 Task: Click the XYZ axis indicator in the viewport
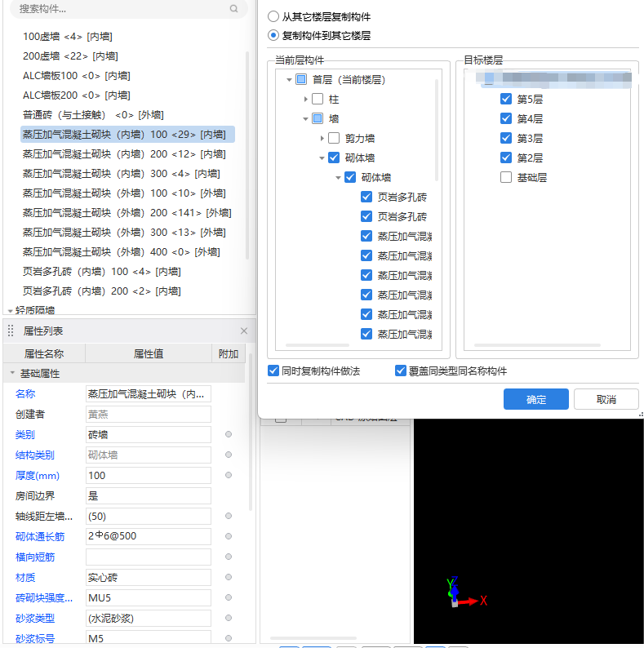click(x=466, y=593)
